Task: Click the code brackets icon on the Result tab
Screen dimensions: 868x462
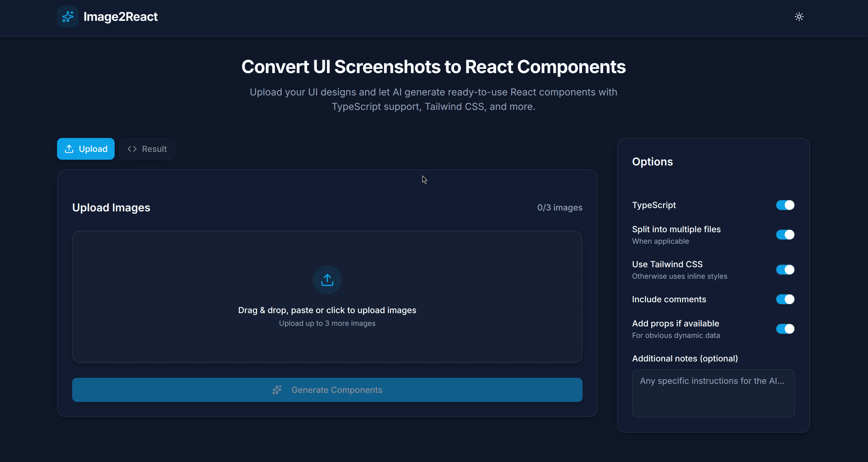Action: pos(132,149)
